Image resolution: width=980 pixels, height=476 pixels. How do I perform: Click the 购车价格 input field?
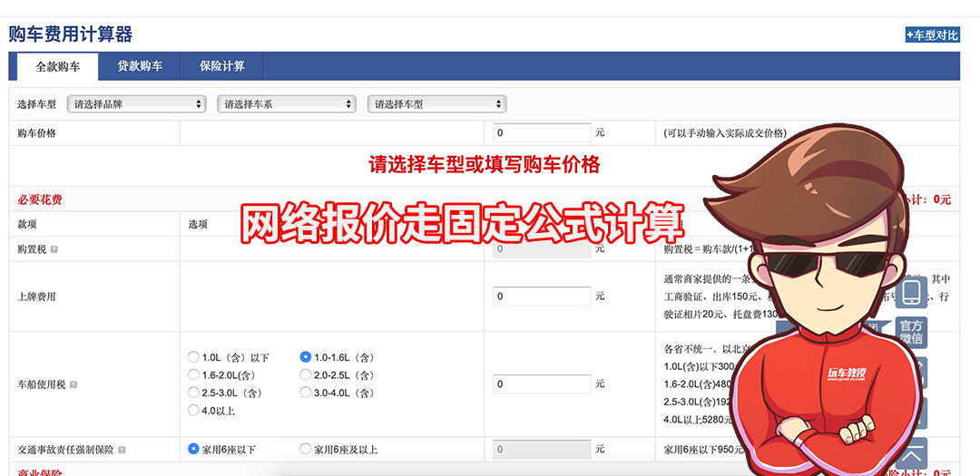[542, 133]
